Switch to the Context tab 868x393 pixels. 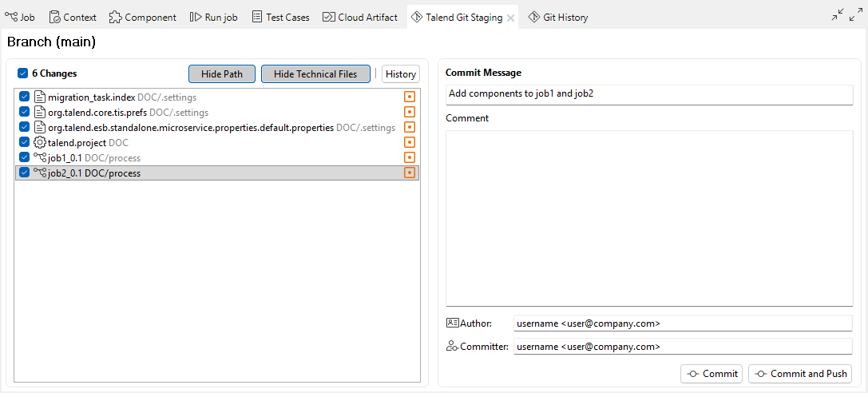tap(73, 17)
